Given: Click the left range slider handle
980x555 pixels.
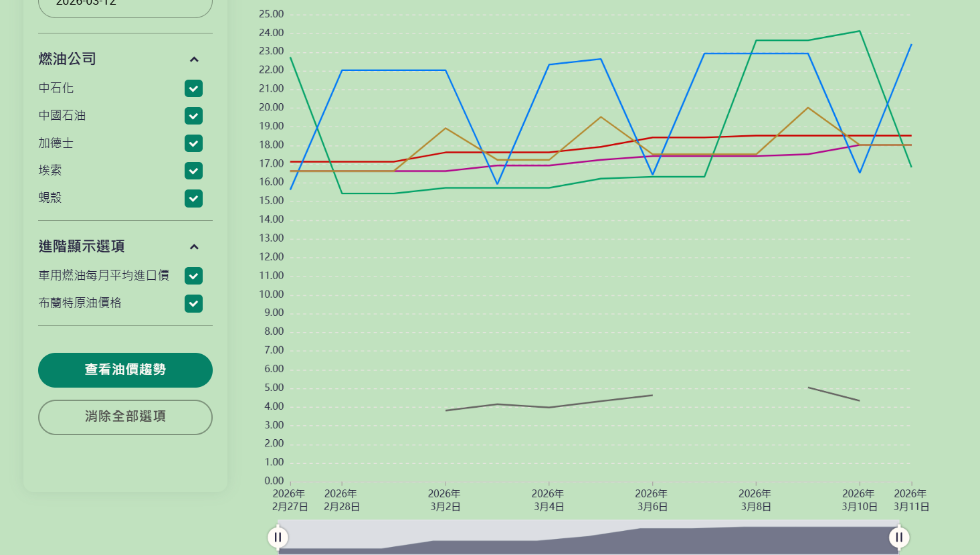Looking at the screenshot, I should (278, 537).
